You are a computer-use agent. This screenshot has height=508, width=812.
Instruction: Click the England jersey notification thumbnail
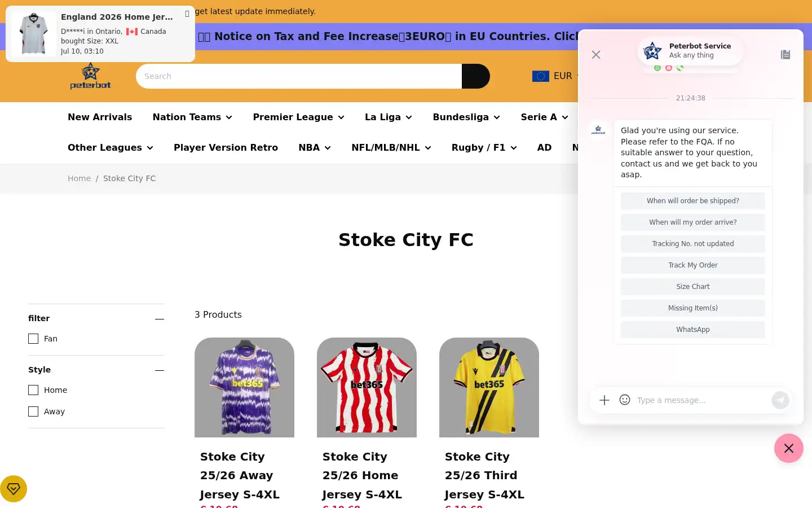tap(33, 34)
